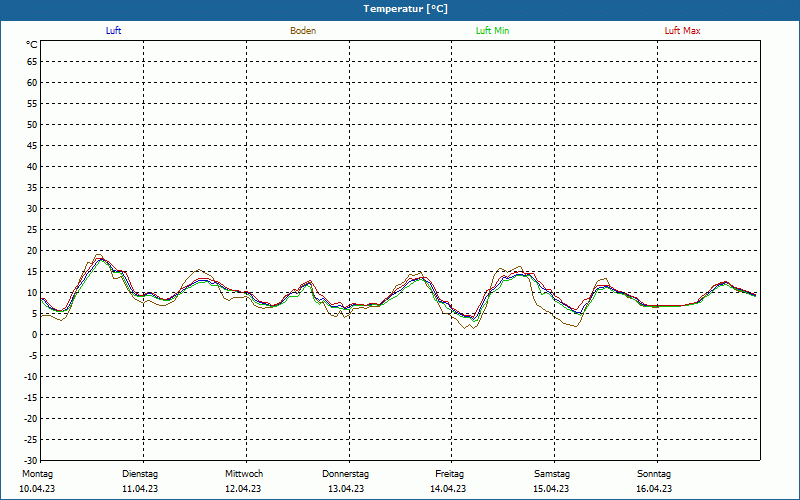Viewport: 800px width, 500px height.
Task: Click the 55 y-axis value
Action: (32, 104)
